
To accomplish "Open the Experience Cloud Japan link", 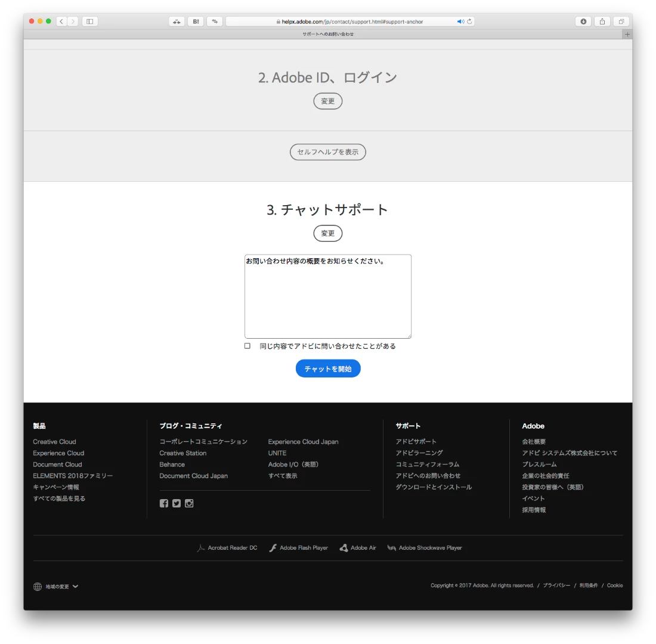I will pos(304,442).
